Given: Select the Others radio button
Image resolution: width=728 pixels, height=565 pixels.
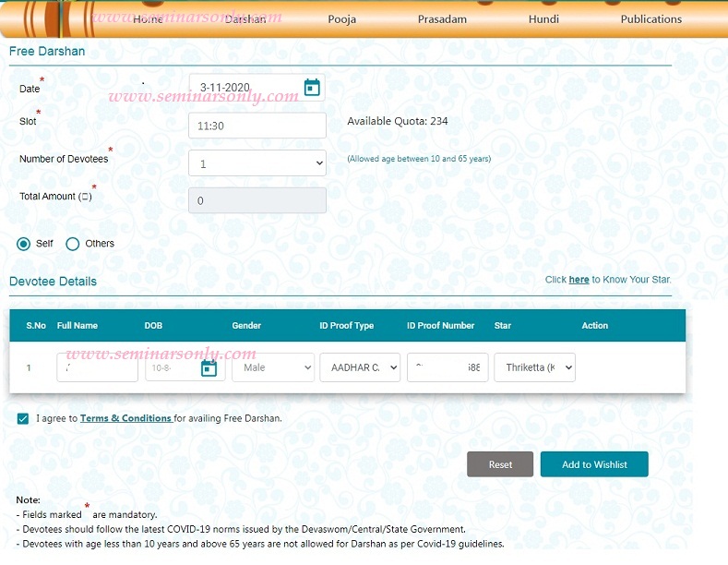Looking at the screenshot, I should (73, 244).
